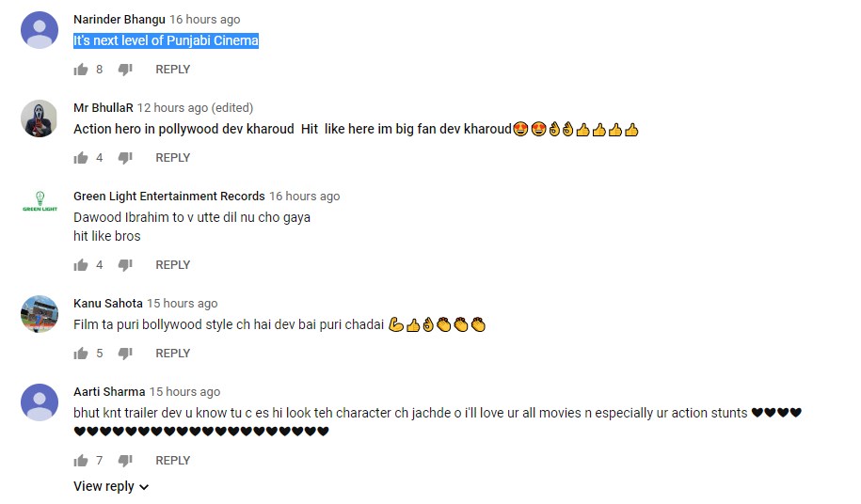
Task: Dislike Kanu Sahota's comment
Action: [125, 354]
